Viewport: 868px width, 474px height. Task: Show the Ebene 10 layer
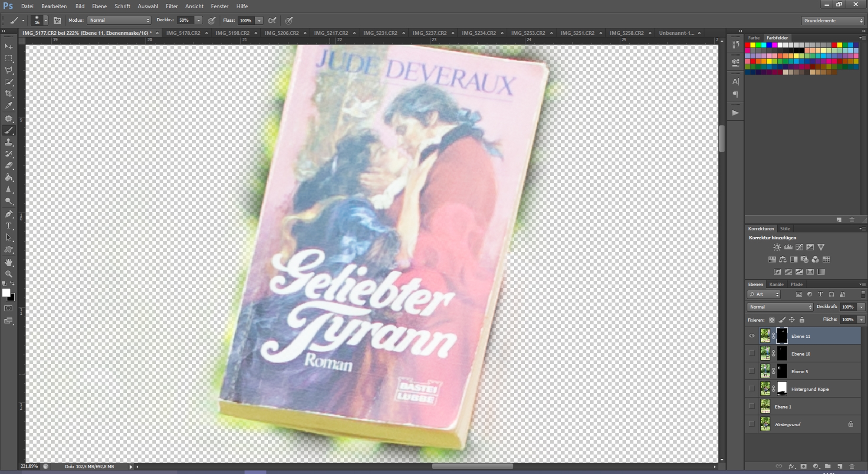tap(752, 354)
